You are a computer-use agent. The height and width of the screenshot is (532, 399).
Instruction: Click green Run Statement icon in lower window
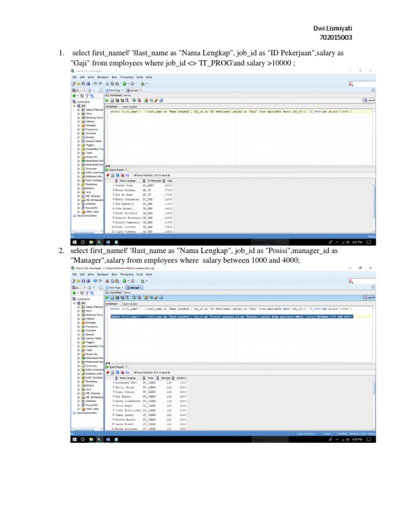click(x=108, y=298)
